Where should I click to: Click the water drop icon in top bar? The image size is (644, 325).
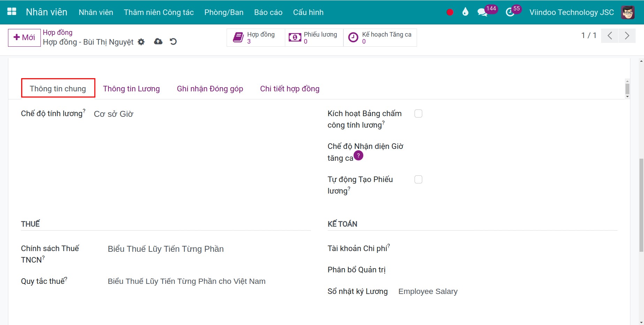click(465, 12)
